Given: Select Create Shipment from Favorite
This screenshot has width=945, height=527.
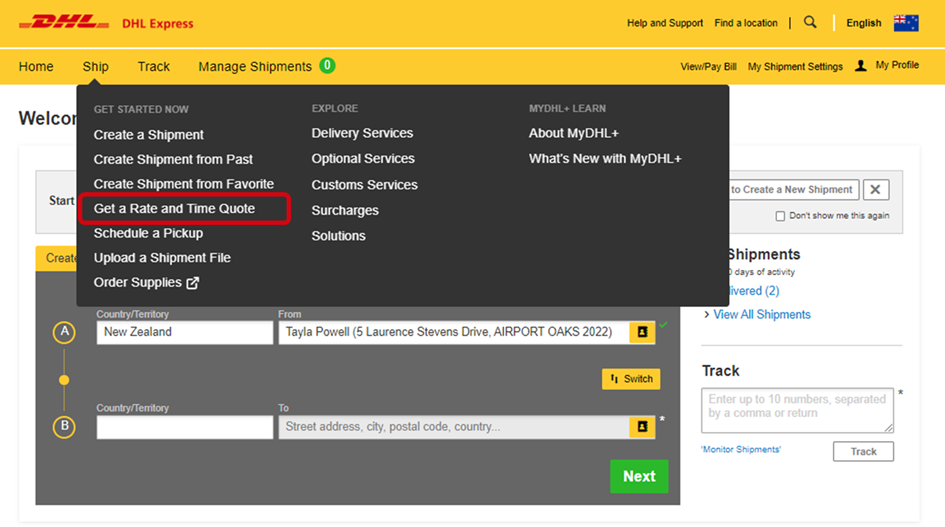Looking at the screenshot, I should [x=183, y=184].
